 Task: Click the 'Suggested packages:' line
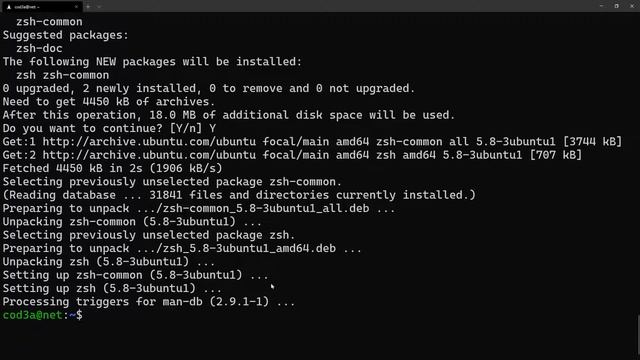point(66,35)
